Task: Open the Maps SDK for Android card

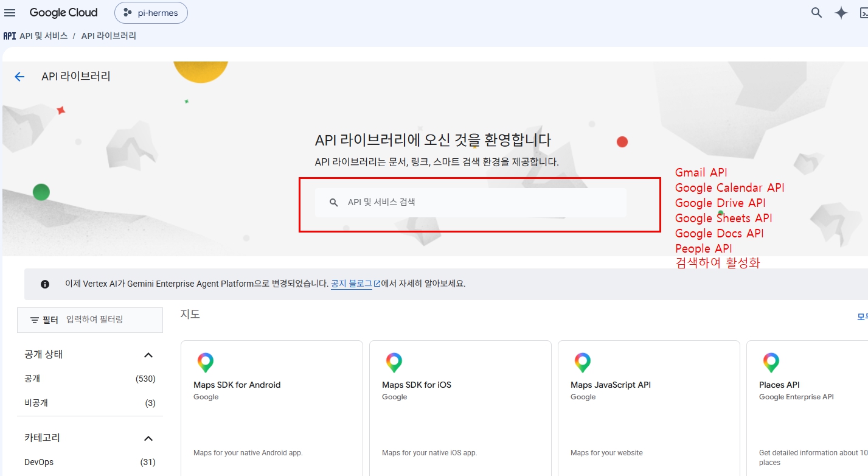Action: pyautogui.click(x=272, y=408)
